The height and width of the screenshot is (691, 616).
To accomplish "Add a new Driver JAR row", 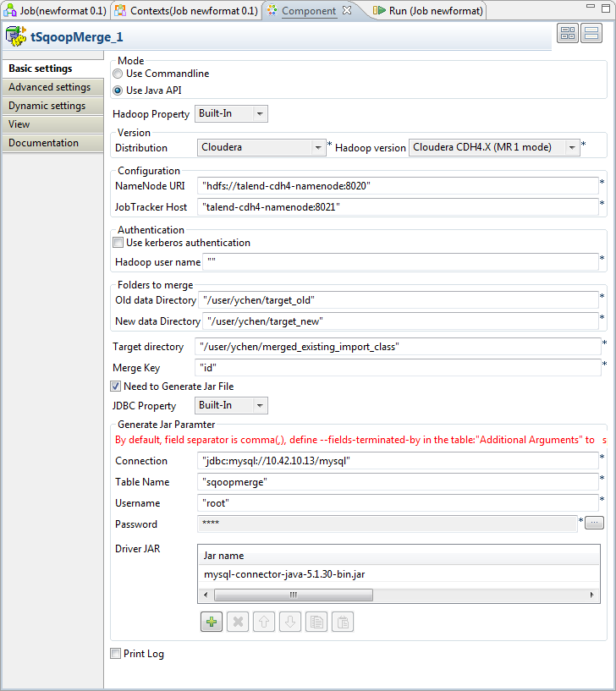I will pos(212,622).
